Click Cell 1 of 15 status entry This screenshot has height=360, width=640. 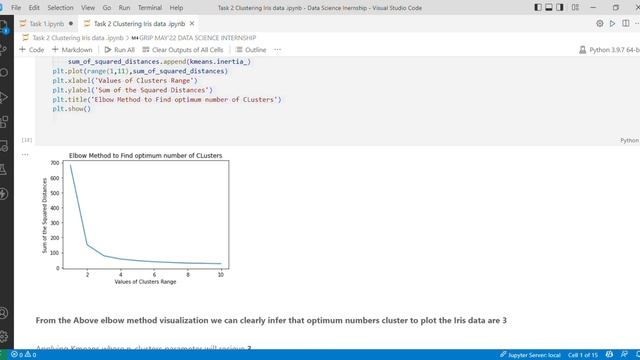pos(582,355)
